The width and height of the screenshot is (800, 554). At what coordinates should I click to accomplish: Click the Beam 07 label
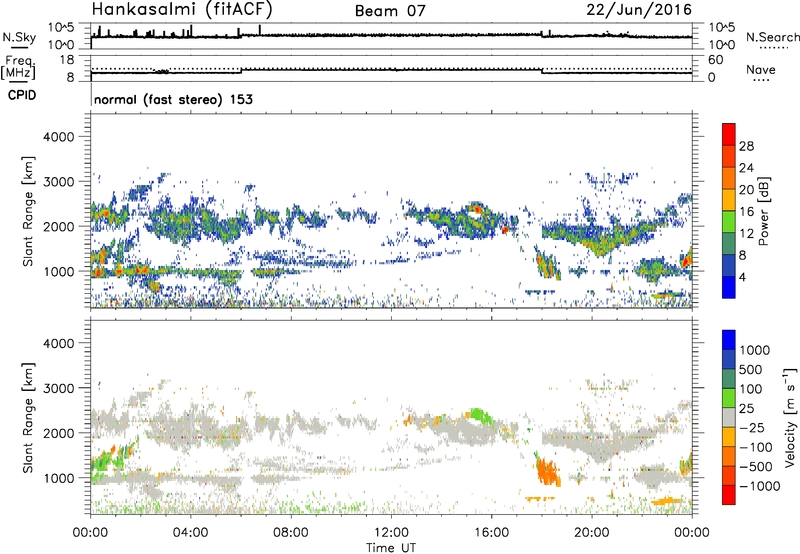click(x=390, y=11)
